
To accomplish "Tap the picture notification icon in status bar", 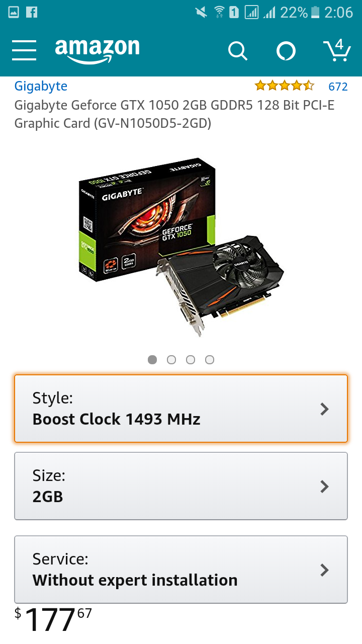I will click(13, 12).
